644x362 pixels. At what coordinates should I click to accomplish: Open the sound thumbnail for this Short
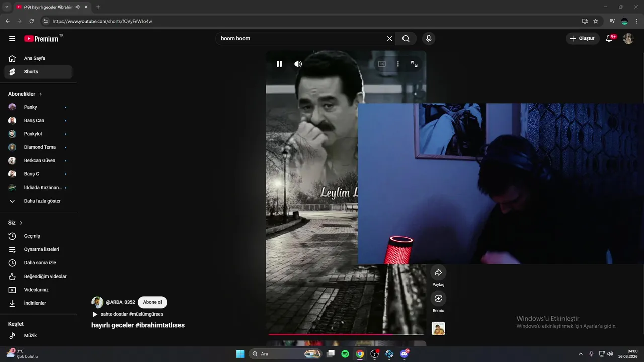[x=438, y=328]
